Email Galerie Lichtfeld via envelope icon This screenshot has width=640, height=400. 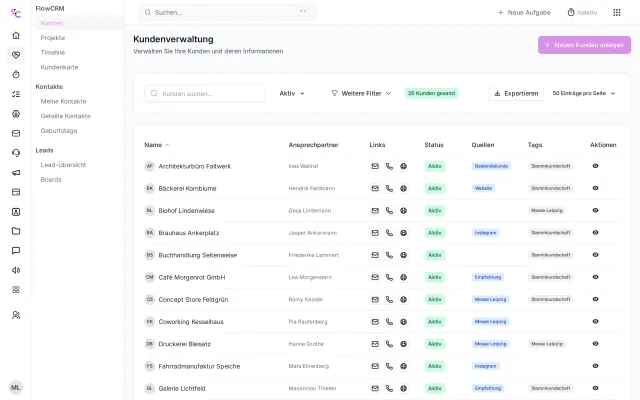[x=375, y=388]
